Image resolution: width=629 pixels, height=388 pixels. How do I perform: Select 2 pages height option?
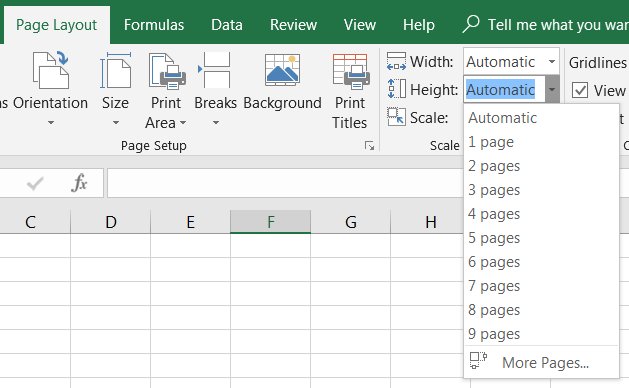[x=541, y=166]
